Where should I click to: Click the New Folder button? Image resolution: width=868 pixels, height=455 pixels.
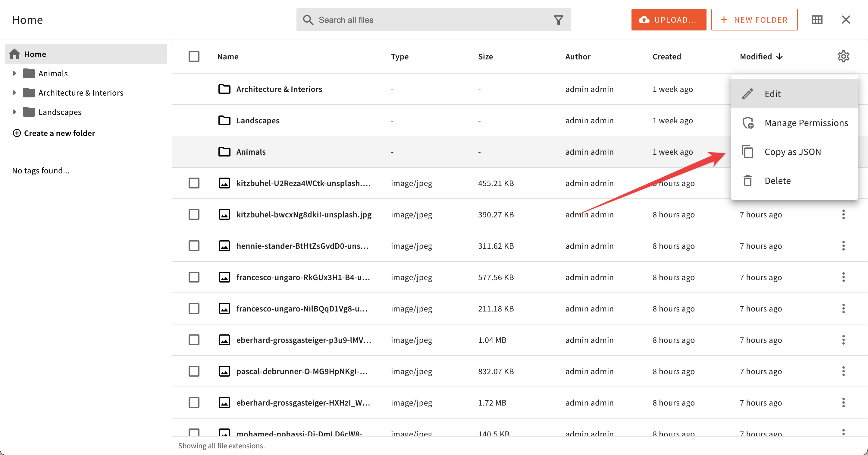(754, 20)
